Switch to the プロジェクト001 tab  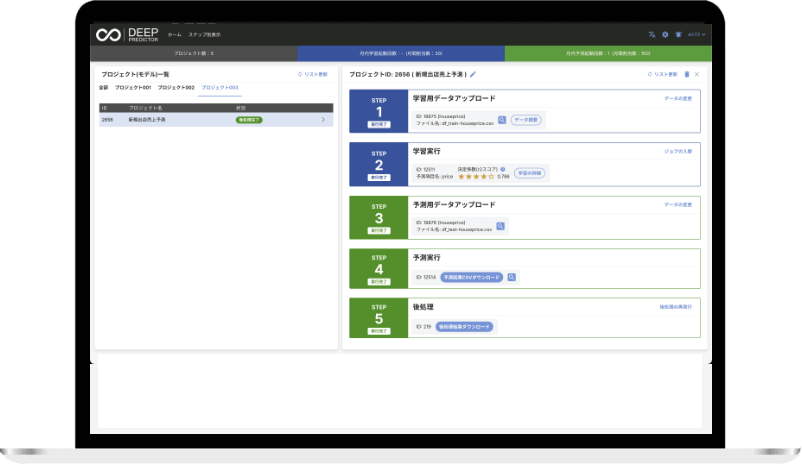tap(133, 89)
